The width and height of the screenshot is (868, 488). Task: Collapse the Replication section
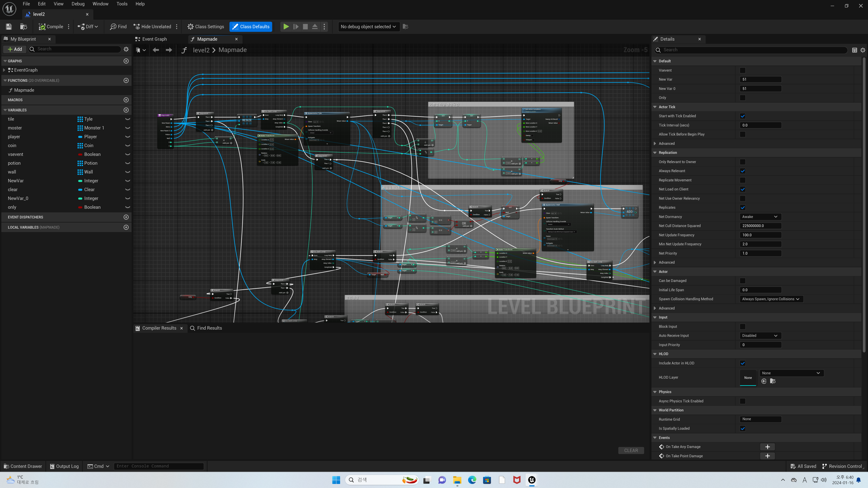click(655, 152)
